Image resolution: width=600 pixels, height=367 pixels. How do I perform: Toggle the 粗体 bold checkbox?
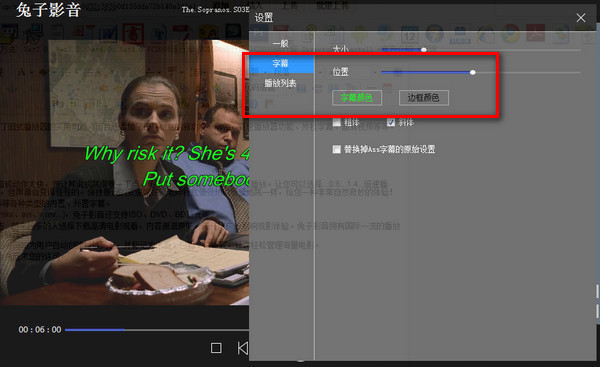click(337, 122)
